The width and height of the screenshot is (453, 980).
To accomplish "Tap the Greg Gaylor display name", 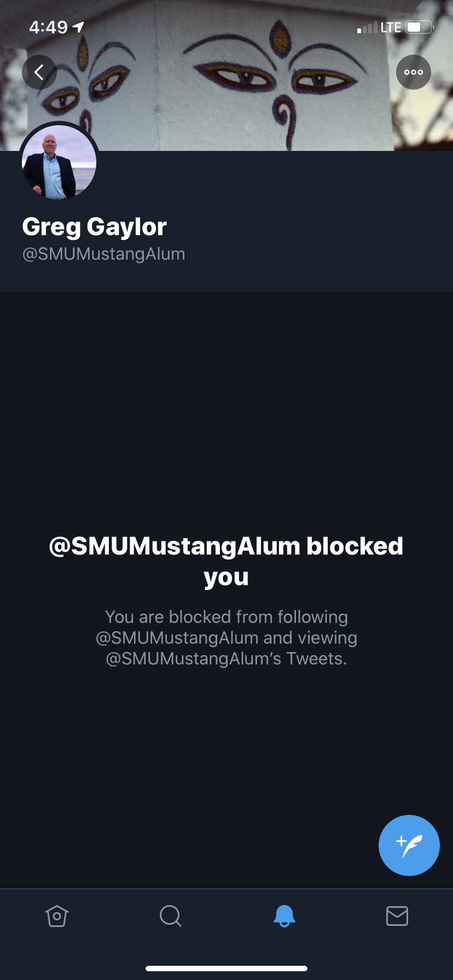I will click(94, 226).
